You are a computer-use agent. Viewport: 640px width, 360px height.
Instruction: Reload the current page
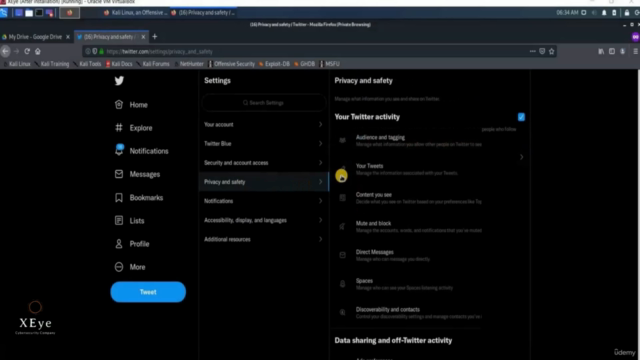coord(27,51)
